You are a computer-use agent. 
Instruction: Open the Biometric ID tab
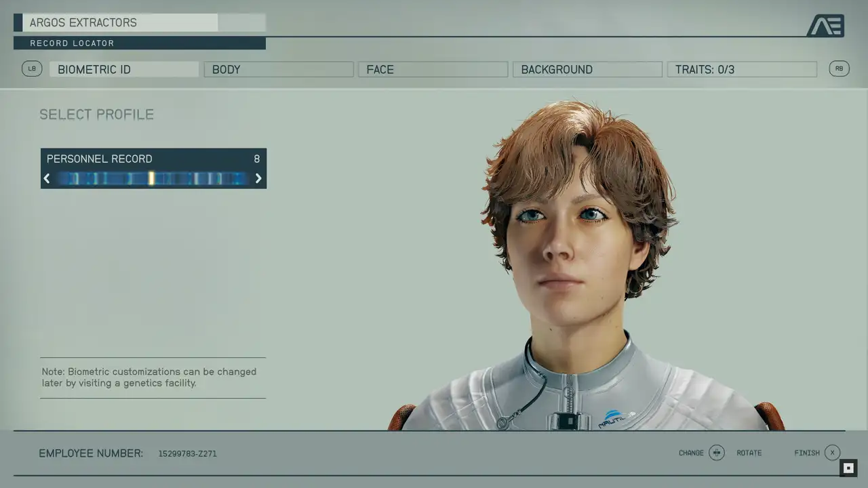pos(124,69)
